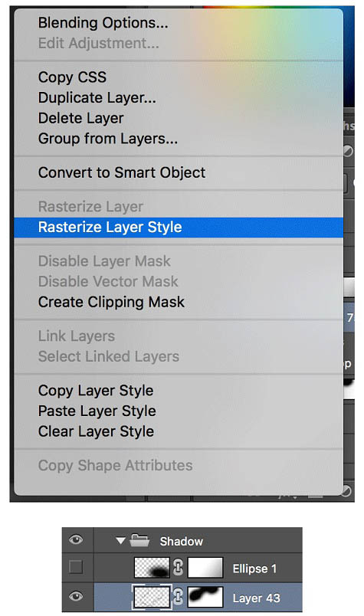Hide Layer 43 using its eye icon
This screenshot has height=616, width=364.
[76, 596]
